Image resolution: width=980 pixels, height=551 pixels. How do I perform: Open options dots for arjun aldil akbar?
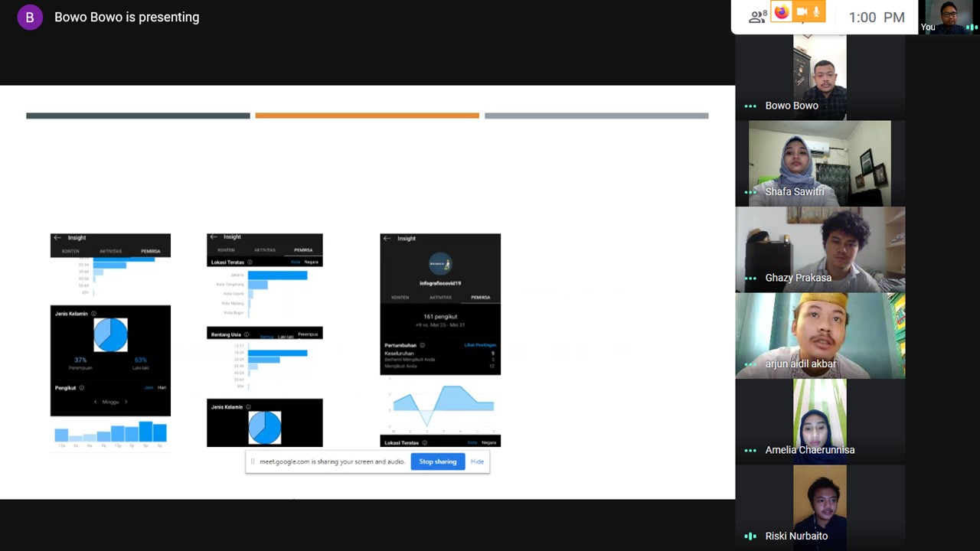point(750,364)
